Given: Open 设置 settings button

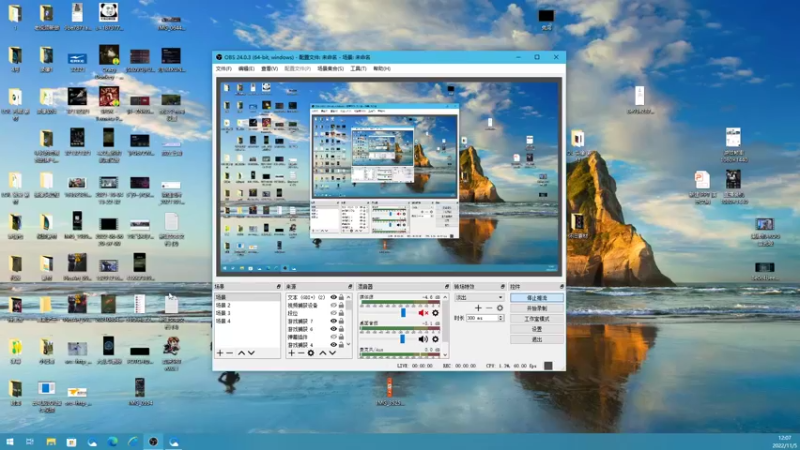Looking at the screenshot, I should point(537,329).
